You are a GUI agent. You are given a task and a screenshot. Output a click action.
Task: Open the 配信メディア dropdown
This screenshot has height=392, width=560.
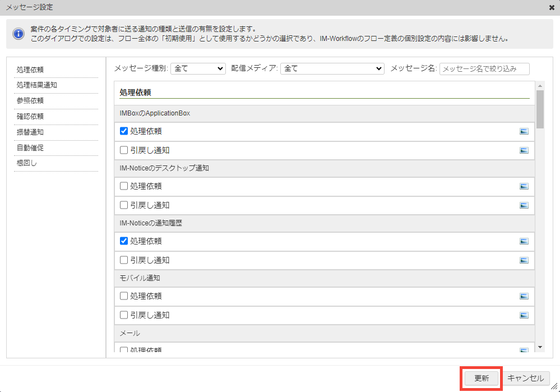(332, 68)
